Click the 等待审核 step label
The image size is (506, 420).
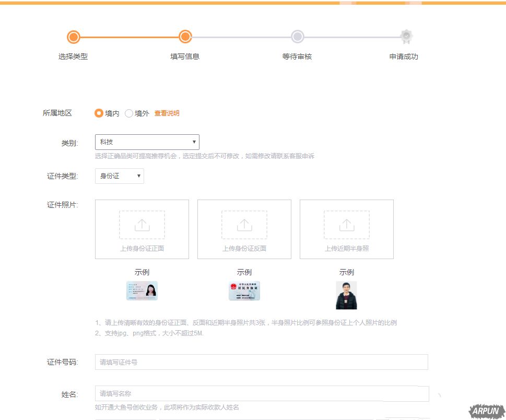click(298, 56)
